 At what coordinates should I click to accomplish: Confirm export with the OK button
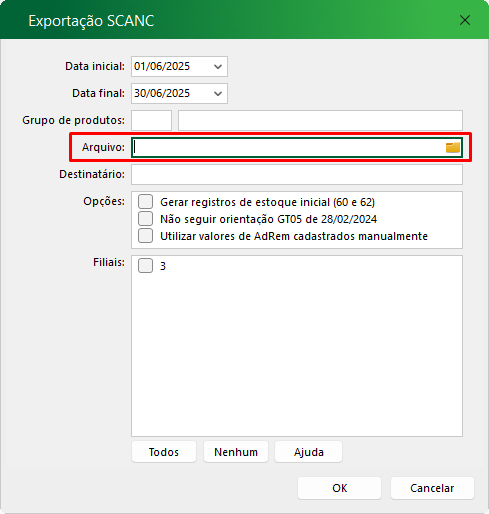[339, 488]
